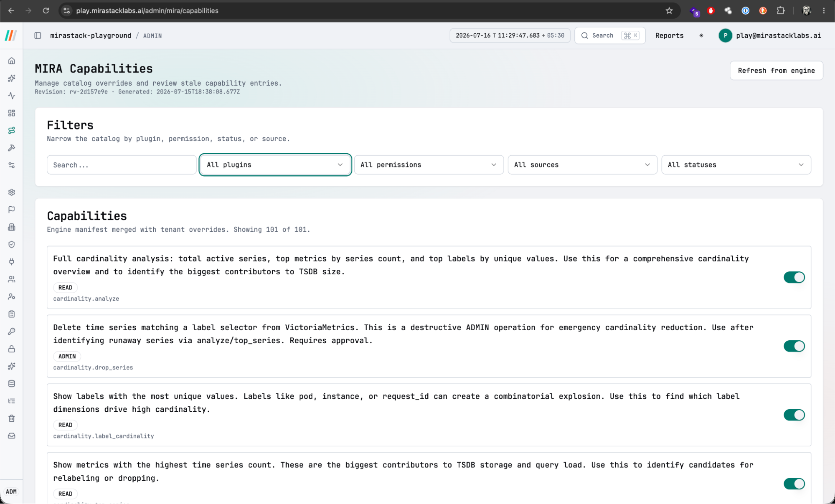Expand the All plugins dropdown

pyautogui.click(x=275, y=165)
